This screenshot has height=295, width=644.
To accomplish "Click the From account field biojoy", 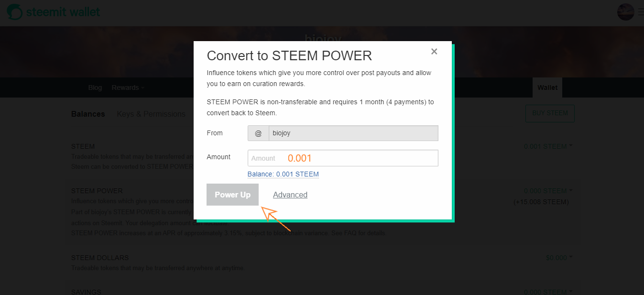I will [x=353, y=133].
